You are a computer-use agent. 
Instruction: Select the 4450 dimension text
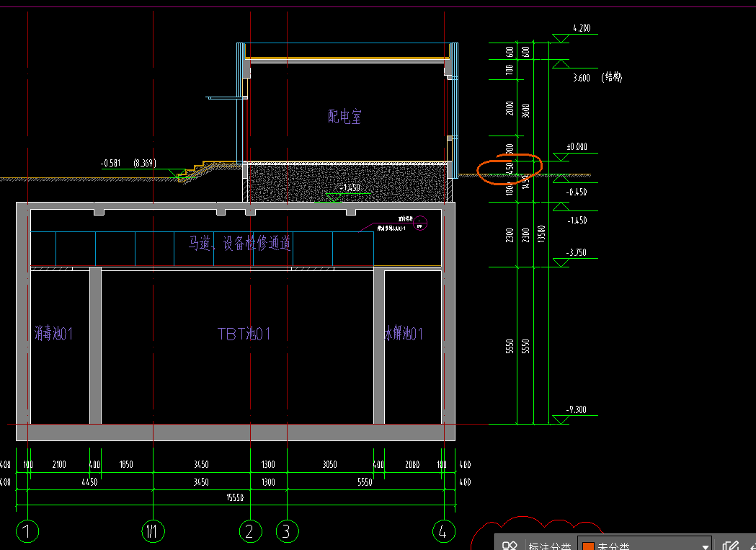point(89,482)
